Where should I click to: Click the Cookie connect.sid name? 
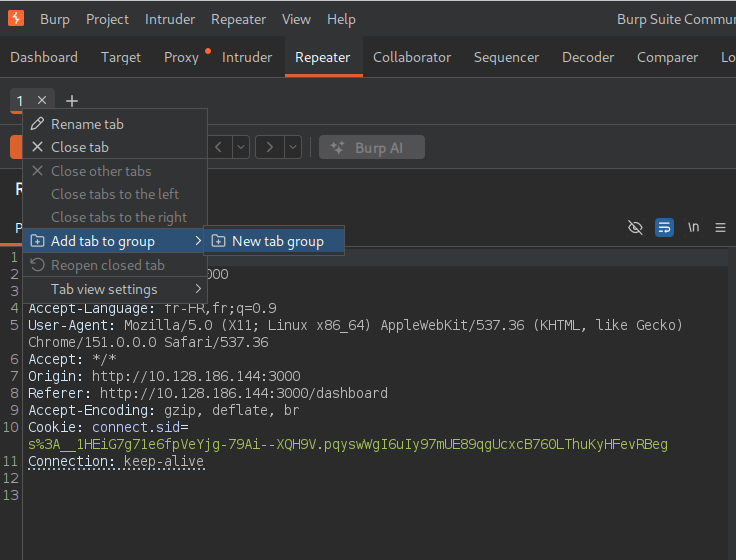pos(136,427)
